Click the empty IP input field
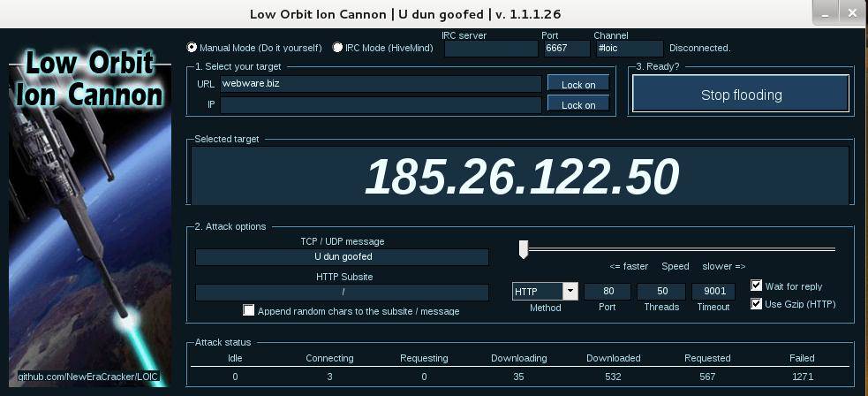The image size is (868, 396). 381,104
